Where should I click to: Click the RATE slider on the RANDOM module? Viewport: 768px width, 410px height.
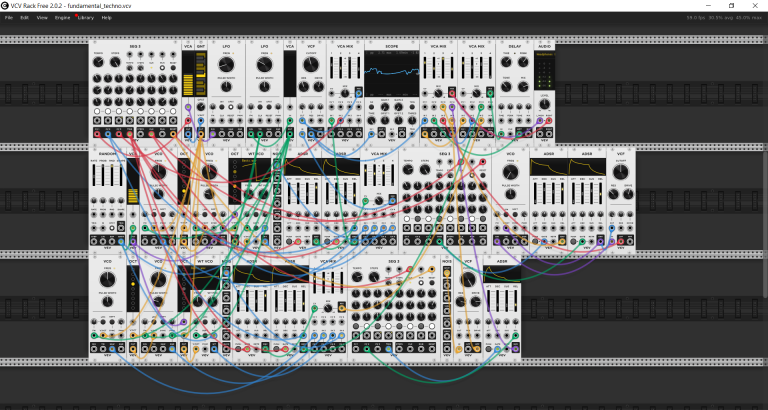(x=94, y=176)
